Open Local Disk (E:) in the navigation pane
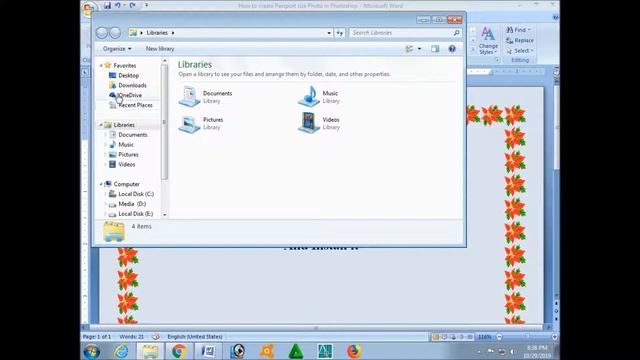This screenshot has height=360, width=640. [131, 213]
